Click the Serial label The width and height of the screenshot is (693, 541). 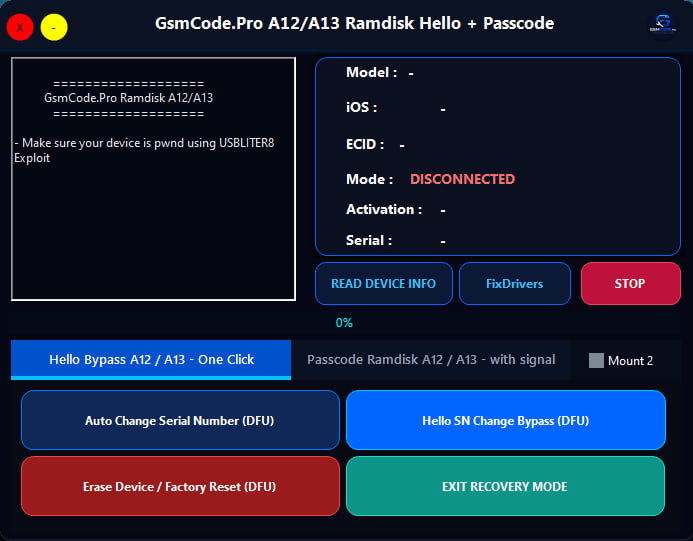point(369,240)
